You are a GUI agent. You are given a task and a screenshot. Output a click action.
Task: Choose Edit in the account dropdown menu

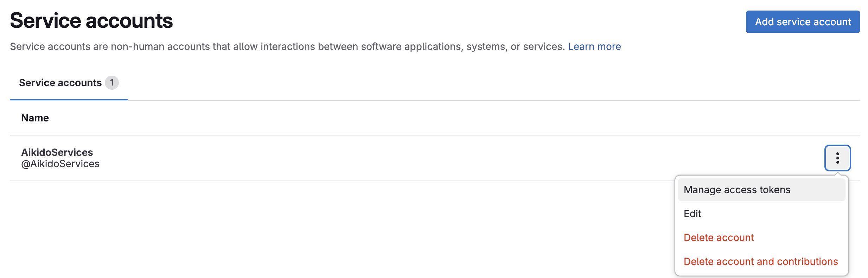pyautogui.click(x=692, y=213)
